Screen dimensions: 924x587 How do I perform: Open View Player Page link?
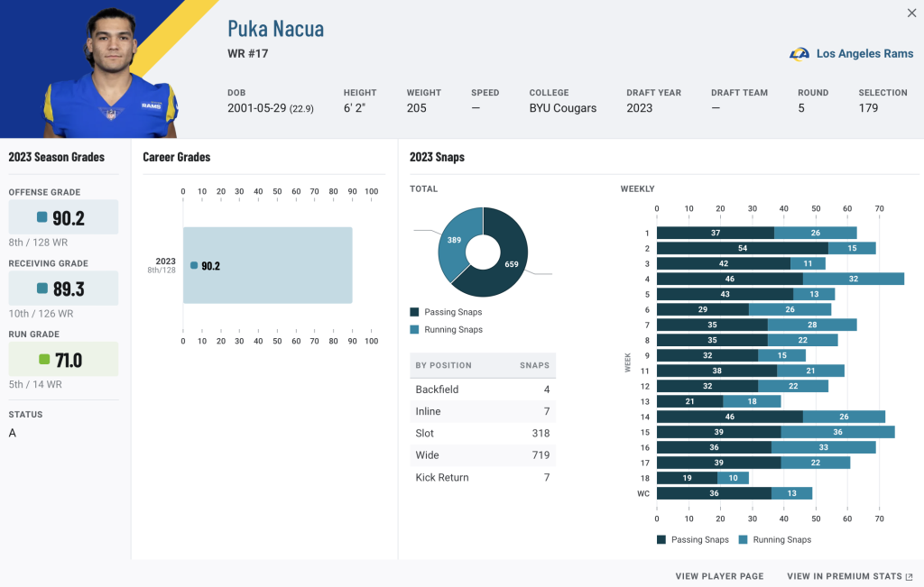click(719, 576)
